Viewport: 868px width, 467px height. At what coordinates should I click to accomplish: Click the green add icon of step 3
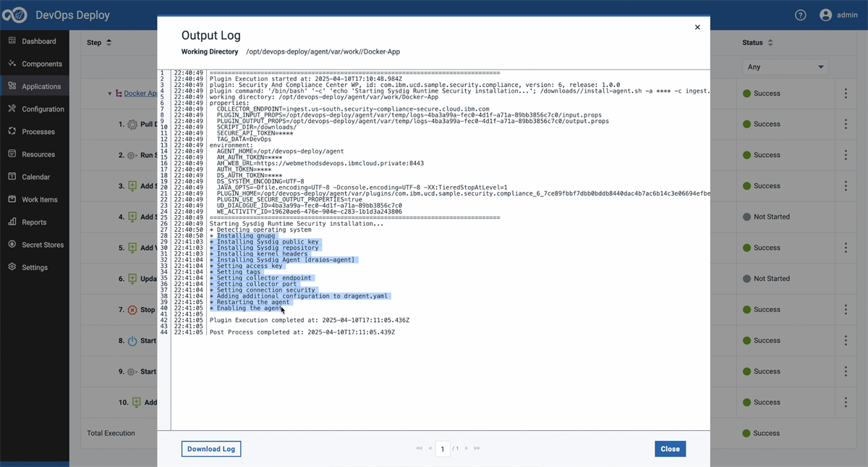(x=132, y=186)
